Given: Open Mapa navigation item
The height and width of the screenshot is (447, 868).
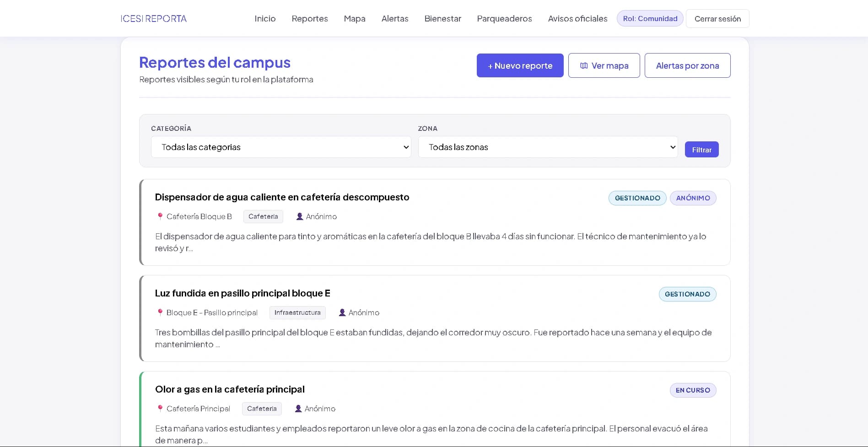Looking at the screenshot, I should (355, 18).
